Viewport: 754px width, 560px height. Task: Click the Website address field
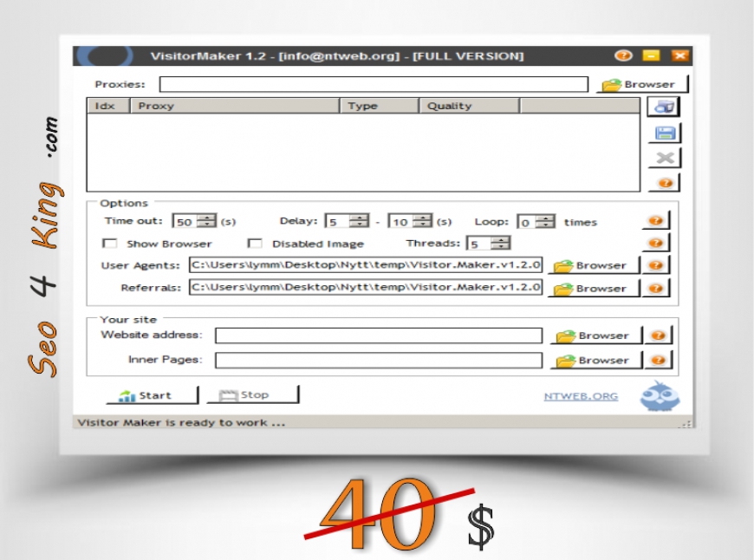379,335
